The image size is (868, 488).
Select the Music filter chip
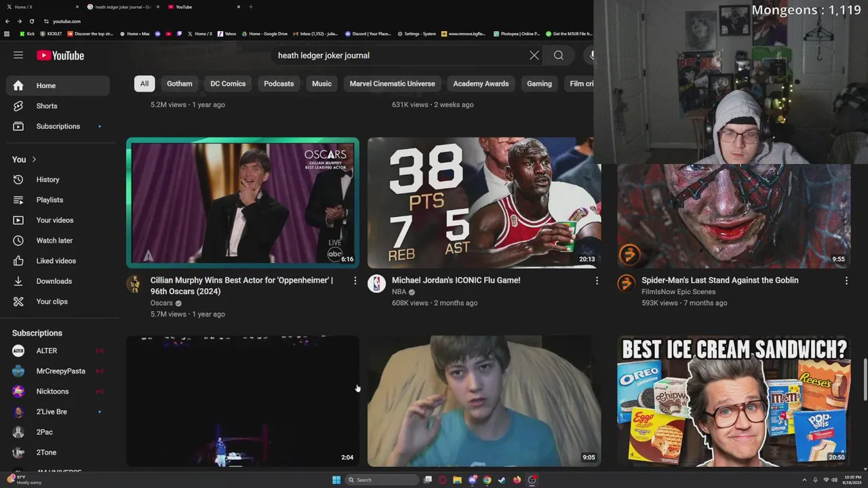pos(321,84)
